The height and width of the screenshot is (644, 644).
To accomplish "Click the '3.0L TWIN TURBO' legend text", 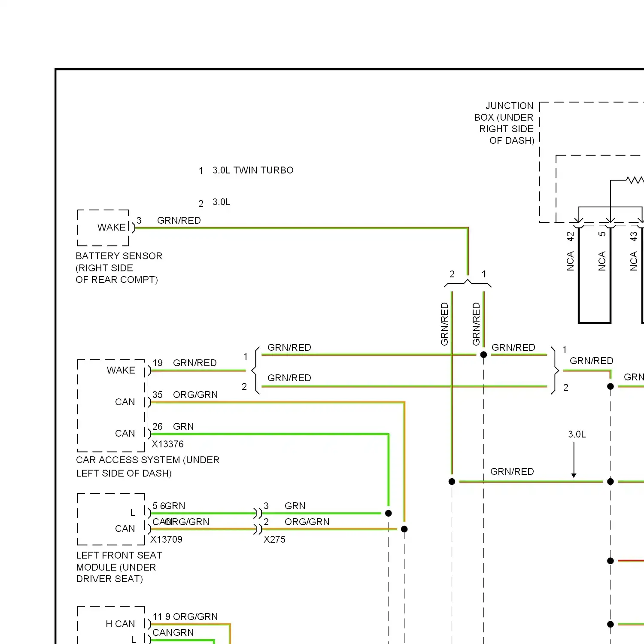I will [x=253, y=170].
